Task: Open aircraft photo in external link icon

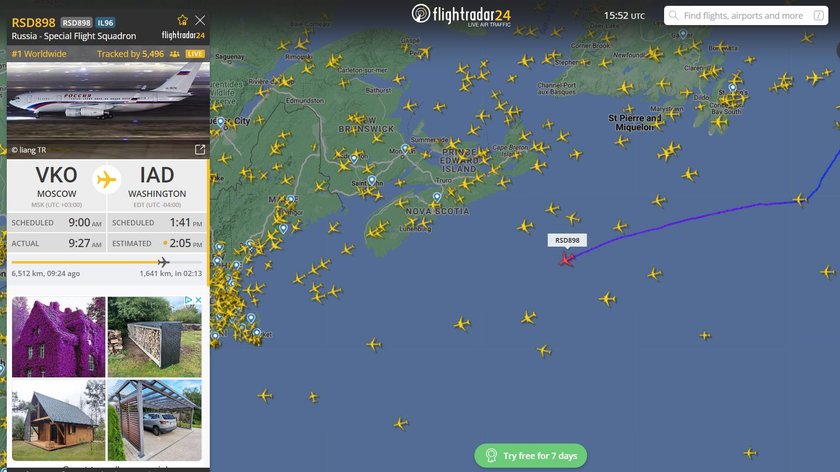Action: 200,149
